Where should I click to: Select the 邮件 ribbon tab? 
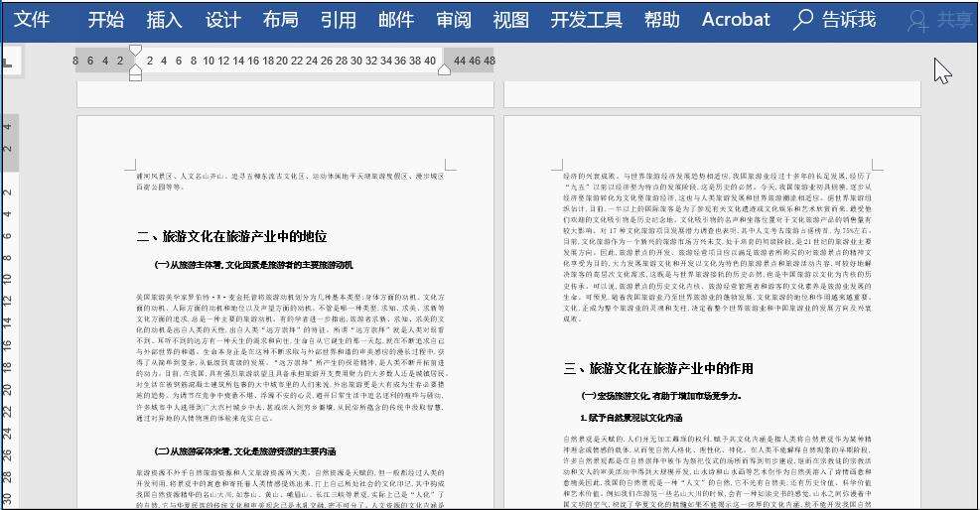click(395, 20)
